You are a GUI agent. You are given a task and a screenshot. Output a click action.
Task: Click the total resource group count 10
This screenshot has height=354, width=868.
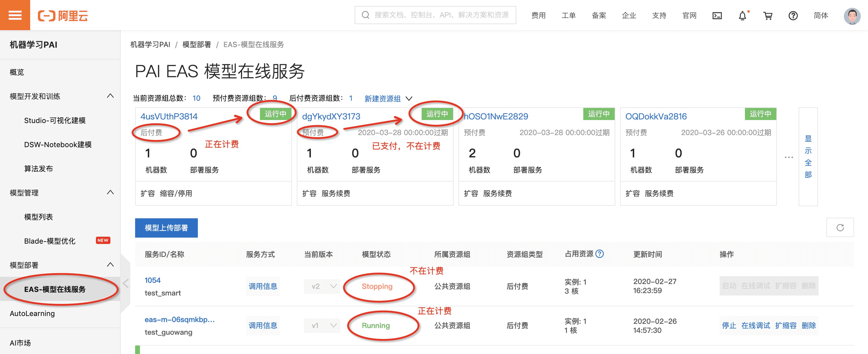point(196,98)
